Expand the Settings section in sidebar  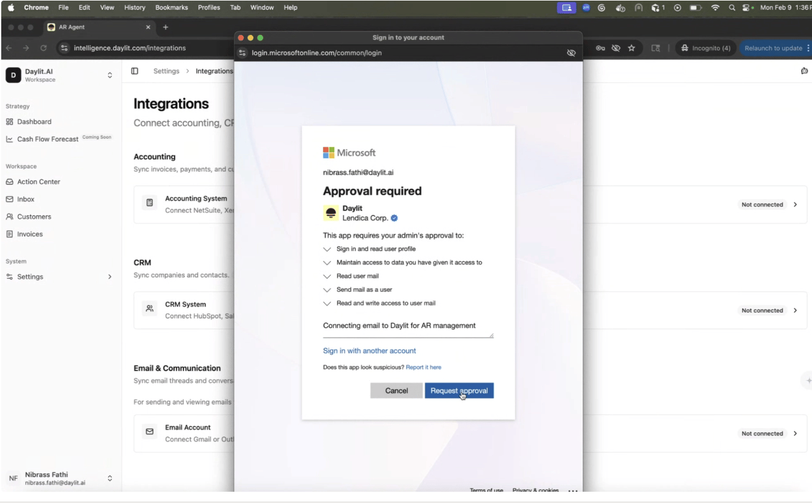coord(60,277)
